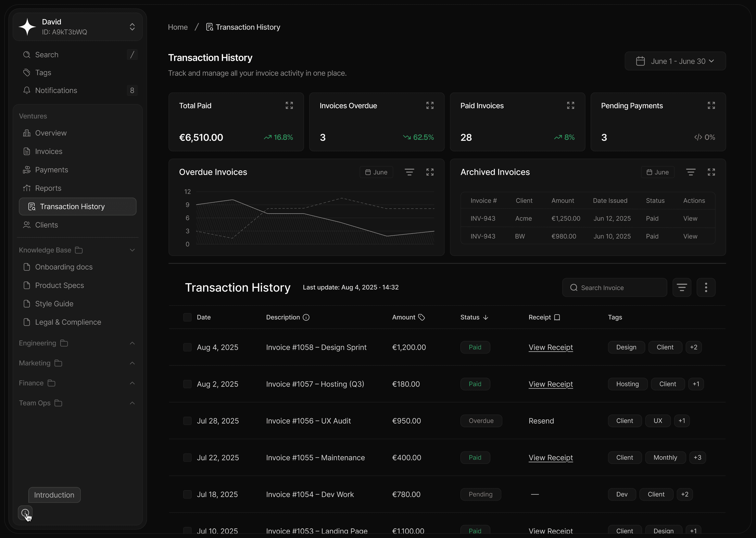Open the Clients sidebar item

[x=46, y=225]
